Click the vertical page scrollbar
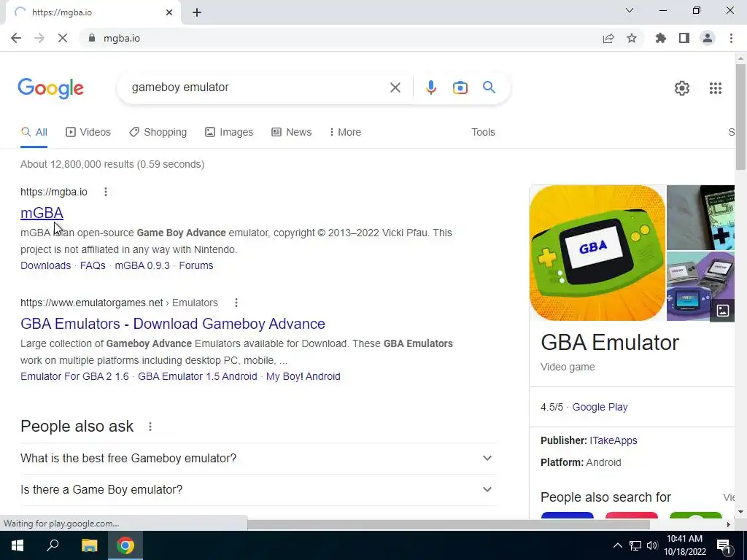The image size is (747, 560). click(x=740, y=117)
